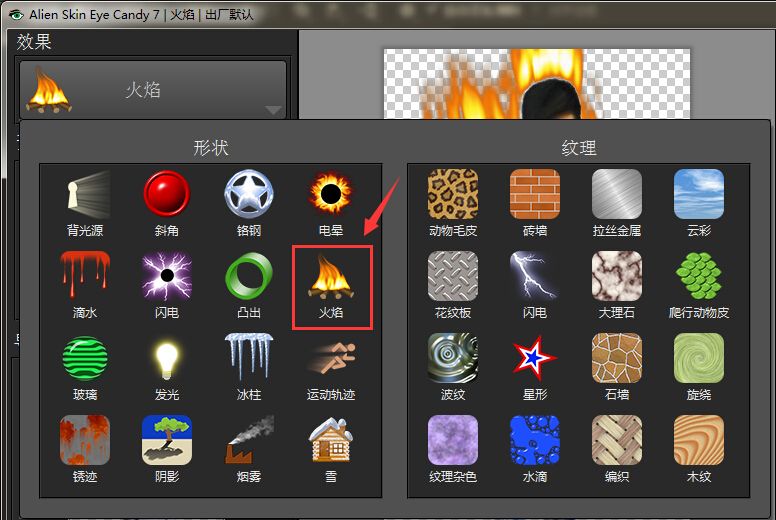
Task: Pick the 铬钢 chrome effect
Action: pos(248,203)
